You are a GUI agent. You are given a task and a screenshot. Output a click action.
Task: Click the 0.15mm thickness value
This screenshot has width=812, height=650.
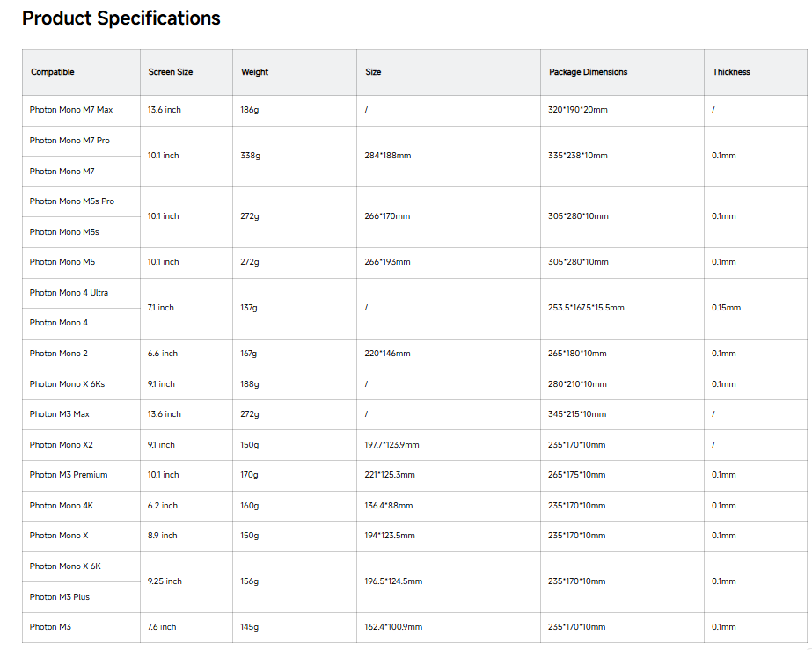pyautogui.click(x=727, y=308)
